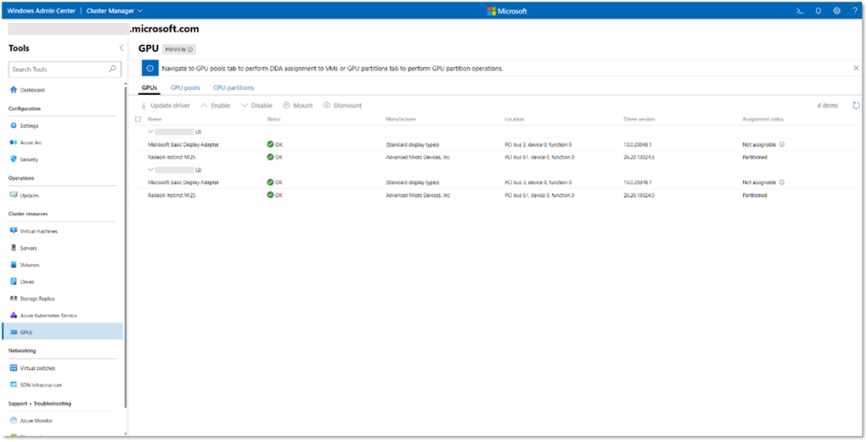This screenshot has height=442, width=868.
Task: Open Dashboard from sidebar
Action: [x=32, y=90]
